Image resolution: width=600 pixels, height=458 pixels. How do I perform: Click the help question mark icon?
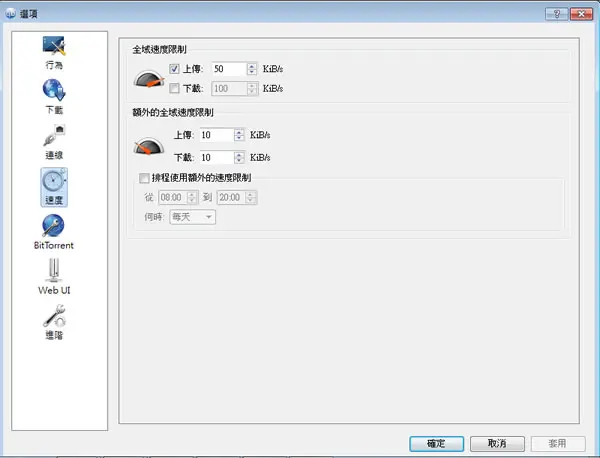pos(556,14)
